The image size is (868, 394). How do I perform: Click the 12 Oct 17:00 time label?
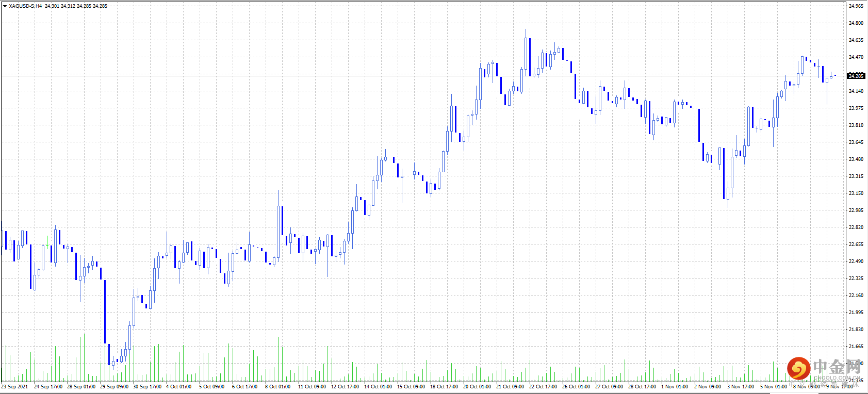click(x=345, y=387)
